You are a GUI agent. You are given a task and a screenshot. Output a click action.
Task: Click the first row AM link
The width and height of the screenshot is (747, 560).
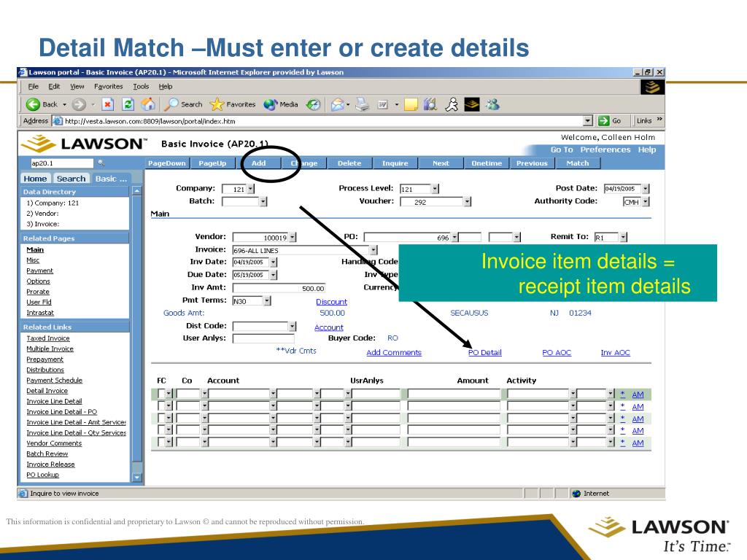(x=638, y=394)
